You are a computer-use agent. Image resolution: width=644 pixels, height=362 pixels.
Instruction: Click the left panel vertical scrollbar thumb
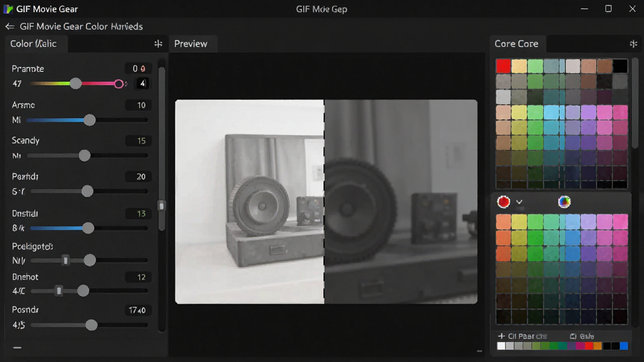pos(162,206)
